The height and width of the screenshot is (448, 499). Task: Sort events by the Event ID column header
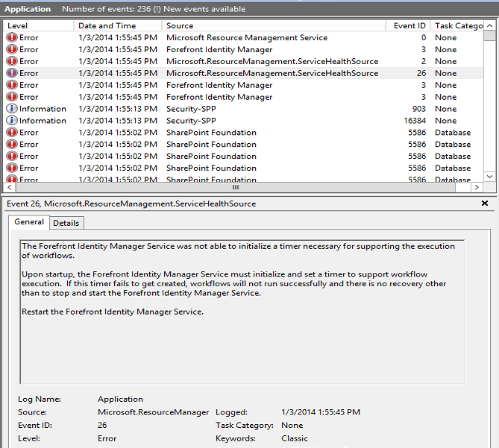408,26
